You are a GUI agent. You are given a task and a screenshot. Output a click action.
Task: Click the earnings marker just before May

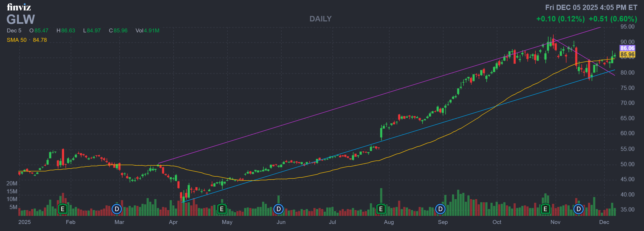[222, 209]
